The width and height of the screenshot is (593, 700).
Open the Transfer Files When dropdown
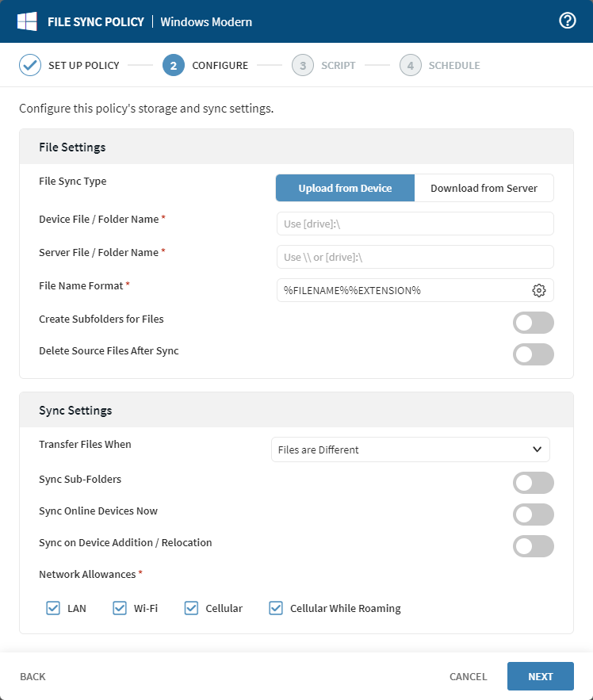pyautogui.click(x=411, y=449)
